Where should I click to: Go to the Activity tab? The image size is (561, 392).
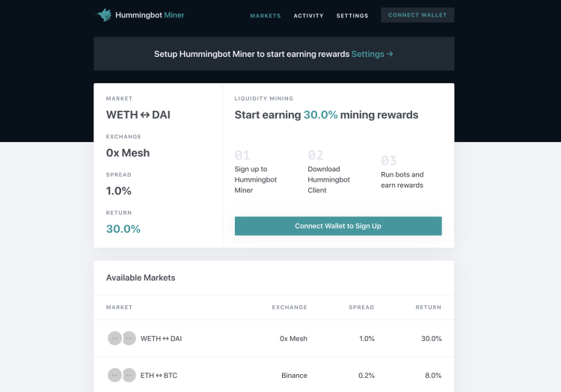[x=309, y=16]
